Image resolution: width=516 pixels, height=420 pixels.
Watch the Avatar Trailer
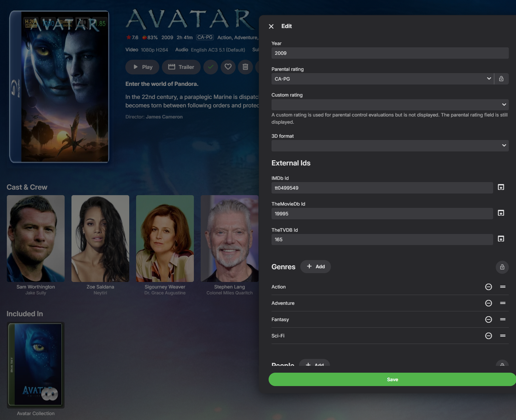pos(181,67)
